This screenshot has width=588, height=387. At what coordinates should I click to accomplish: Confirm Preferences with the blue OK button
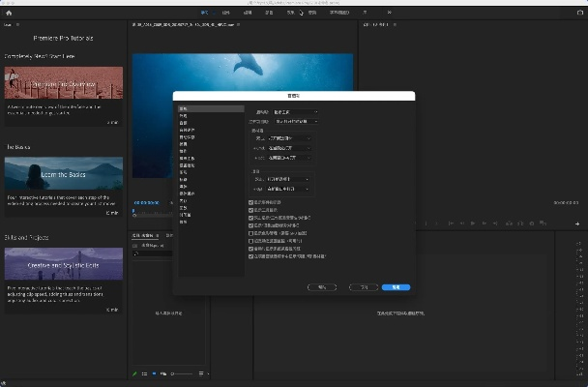(396, 287)
